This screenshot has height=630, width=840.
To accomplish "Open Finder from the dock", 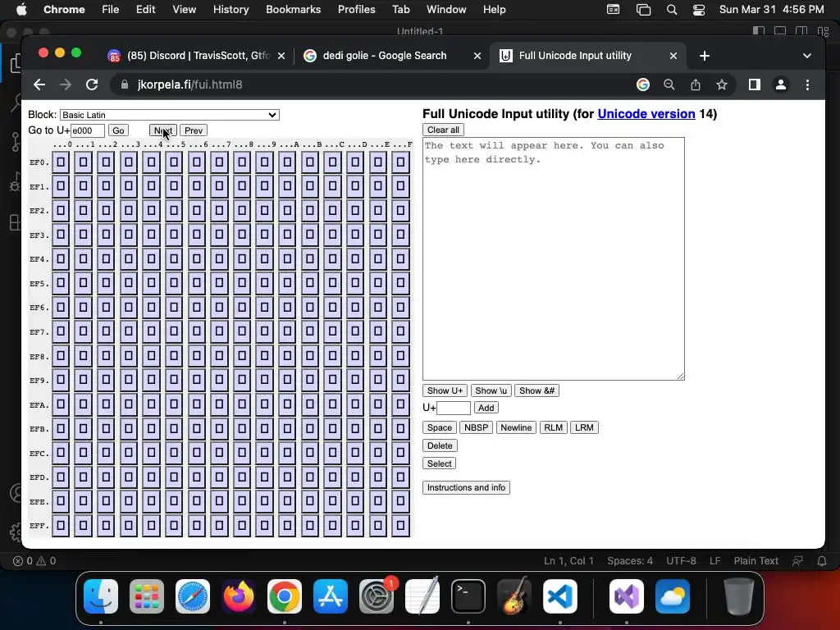I will [101, 596].
